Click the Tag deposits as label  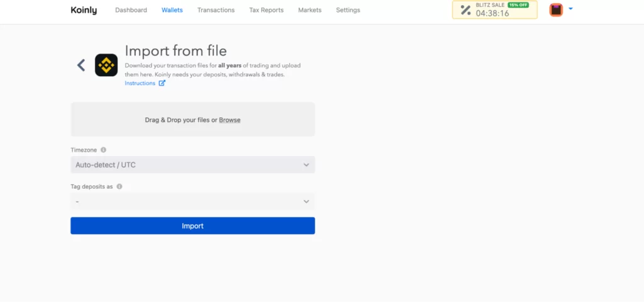coord(92,186)
